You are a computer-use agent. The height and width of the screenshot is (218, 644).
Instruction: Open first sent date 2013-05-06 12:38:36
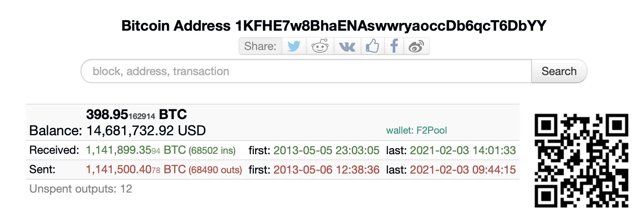coord(326,170)
